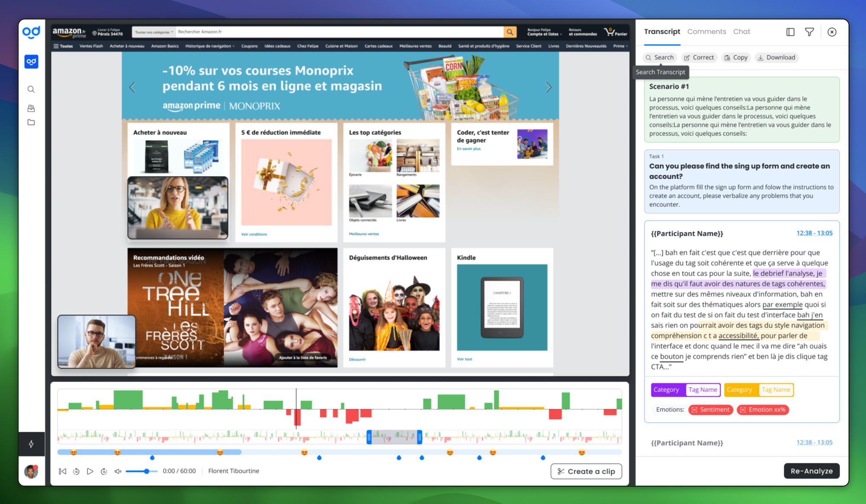Click the right handle of clip range selector
The image size is (866, 504).
click(x=419, y=437)
